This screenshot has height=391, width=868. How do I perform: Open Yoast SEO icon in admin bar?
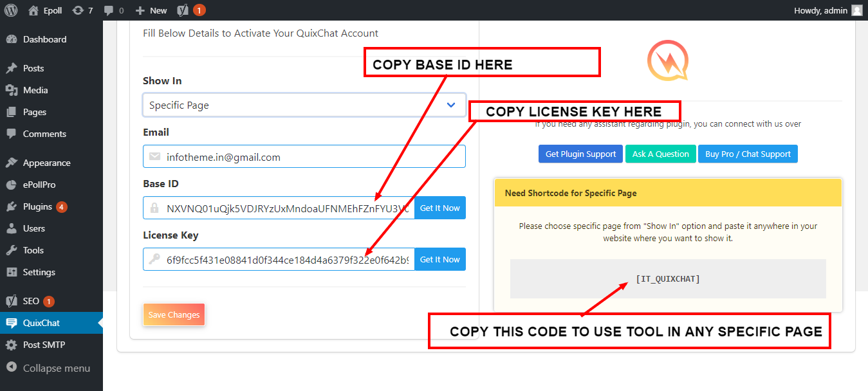click(x=183, y=10)
